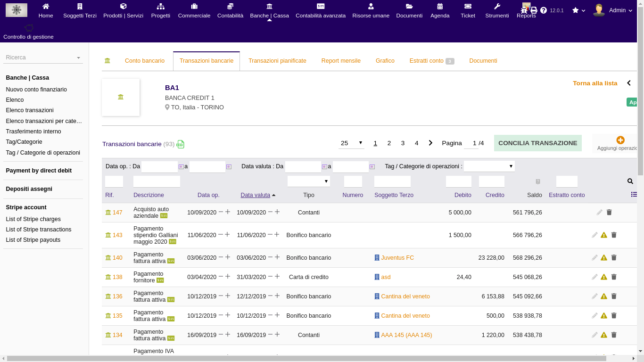644x362 pixels.
Task: Click Torna alla lista link
Action: [x=595, y=83]
